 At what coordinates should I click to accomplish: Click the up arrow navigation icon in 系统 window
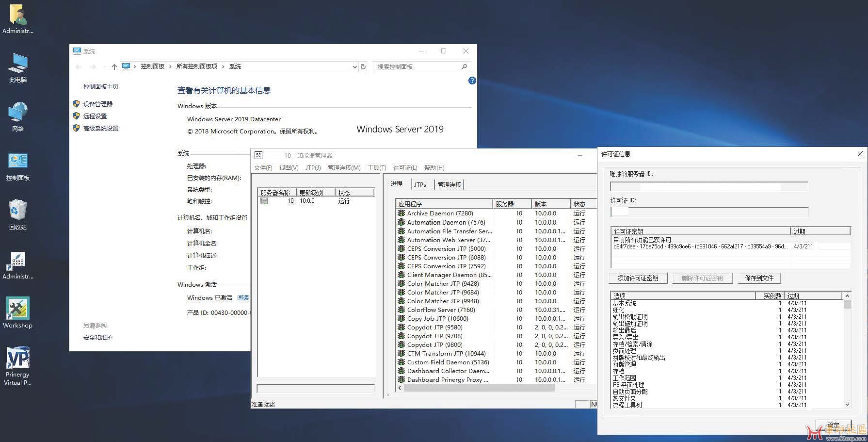pos(114,67)
